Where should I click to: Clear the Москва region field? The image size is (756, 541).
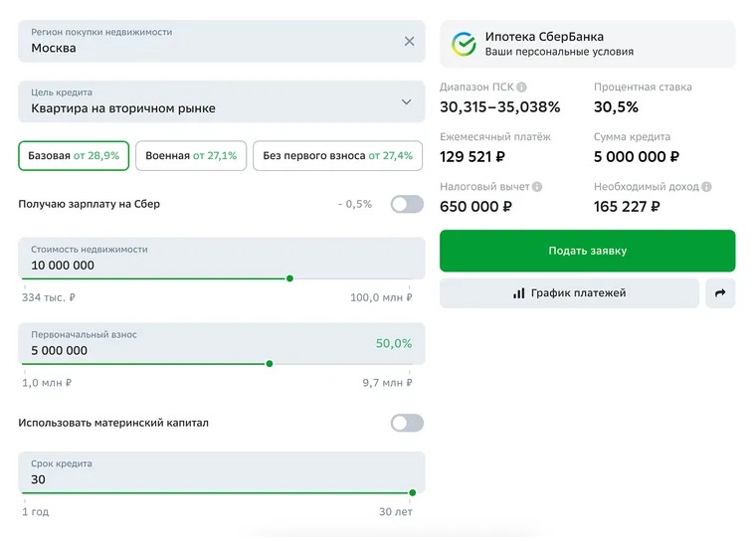pyautogui.click(x=409, y=42)
